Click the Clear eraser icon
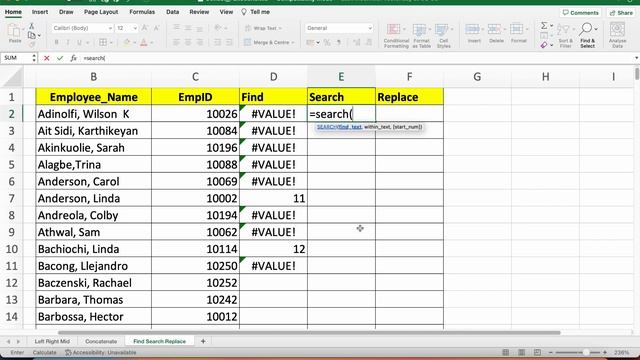This screenshot has width=640, height=360. (544, 45)
